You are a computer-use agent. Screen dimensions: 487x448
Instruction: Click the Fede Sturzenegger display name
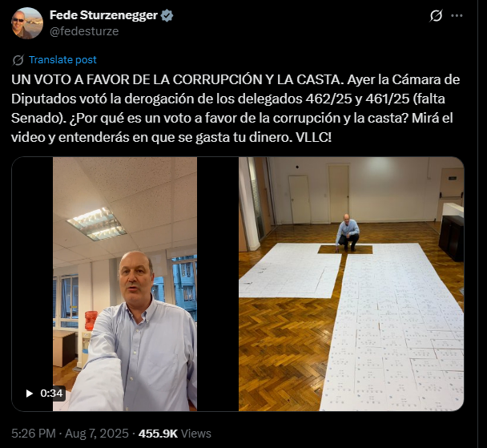[x=103, y=15]
